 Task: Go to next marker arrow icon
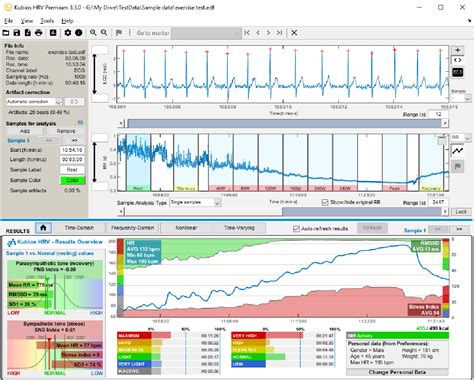(269, 33)
